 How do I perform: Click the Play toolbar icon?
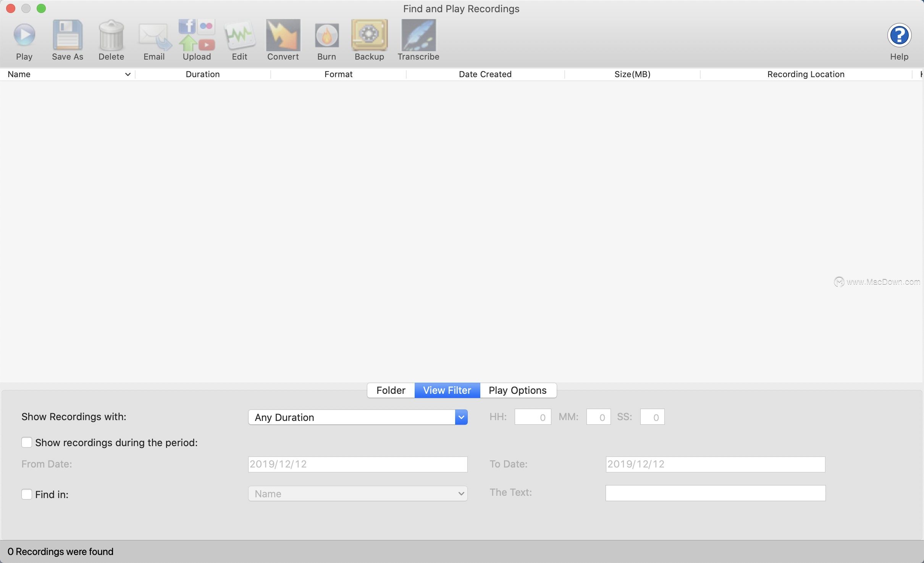point(24,35)
